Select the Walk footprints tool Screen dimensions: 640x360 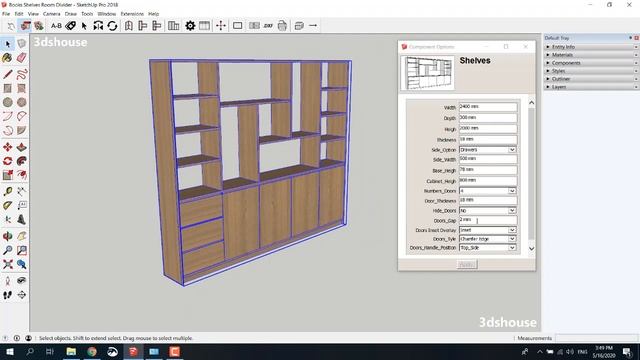7,295
